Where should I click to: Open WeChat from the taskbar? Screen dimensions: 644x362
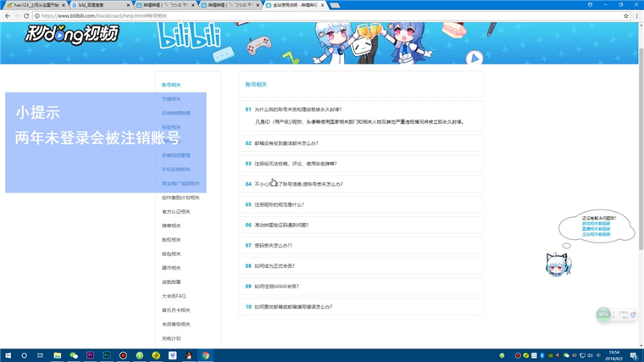(74, 355)
